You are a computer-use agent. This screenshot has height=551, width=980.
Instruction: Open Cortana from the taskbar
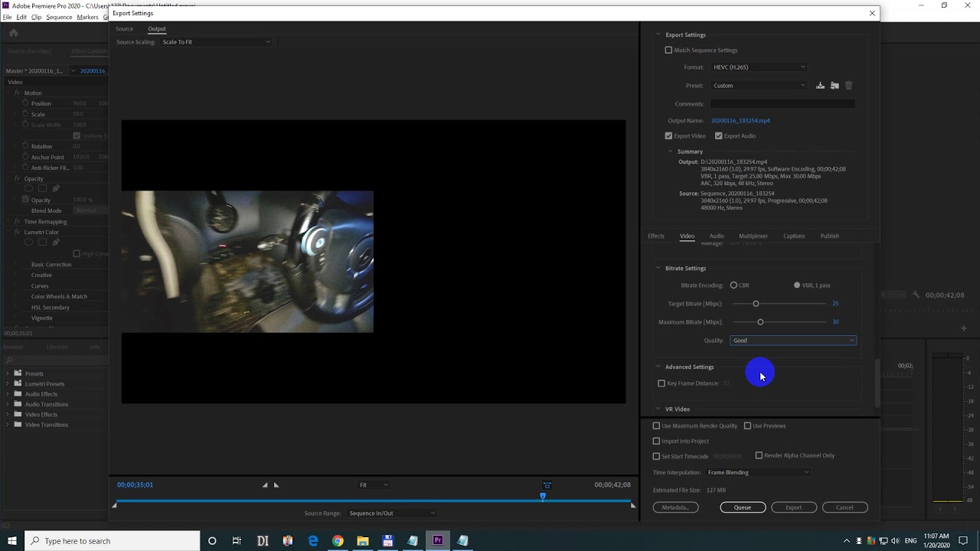[212, 541]
